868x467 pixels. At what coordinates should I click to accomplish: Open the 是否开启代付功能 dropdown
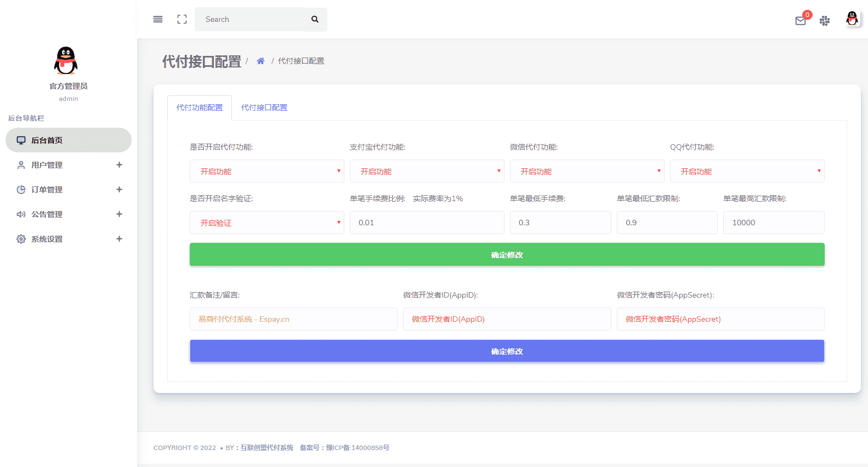(x=266, y=171)
